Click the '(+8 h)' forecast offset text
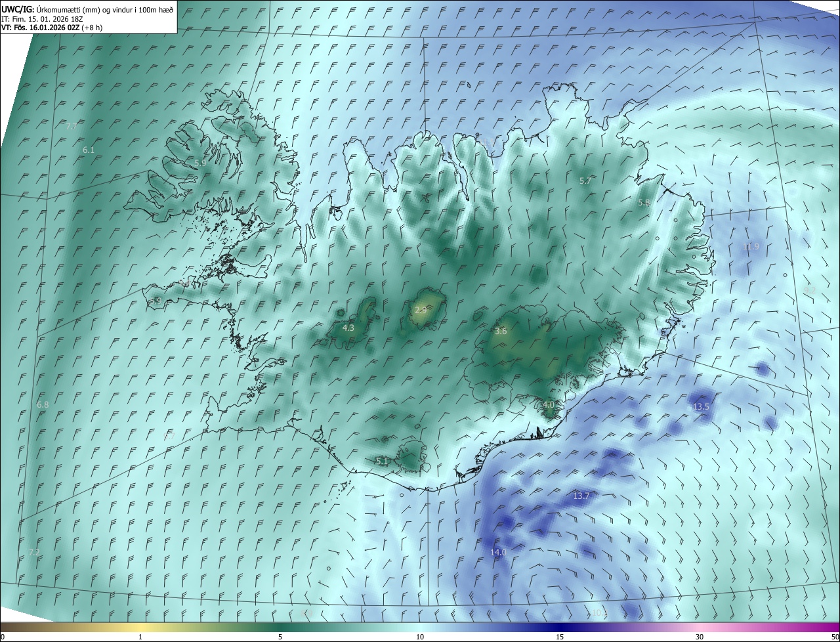The height and width of the screenshot is (642, 840). coord(93,28)
